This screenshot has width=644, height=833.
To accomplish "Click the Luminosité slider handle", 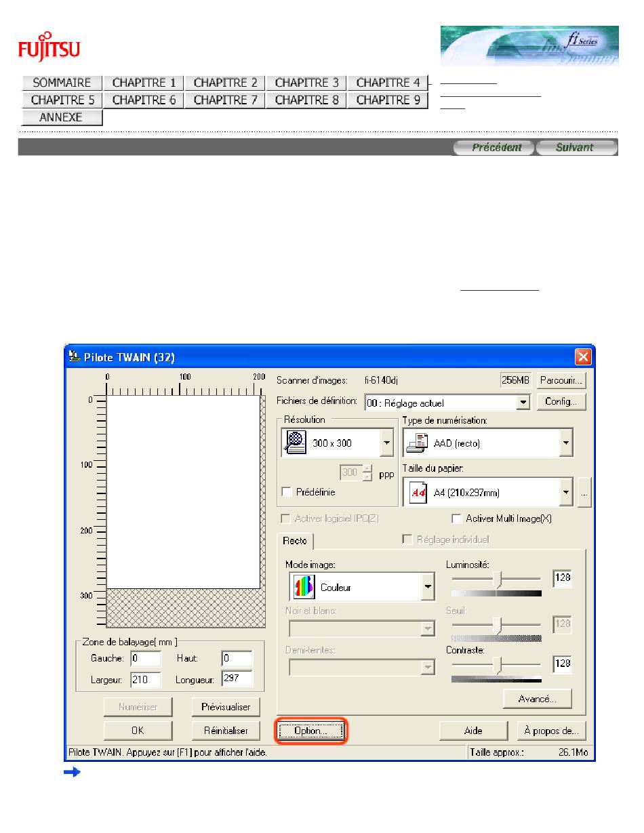I will point(498,580).
